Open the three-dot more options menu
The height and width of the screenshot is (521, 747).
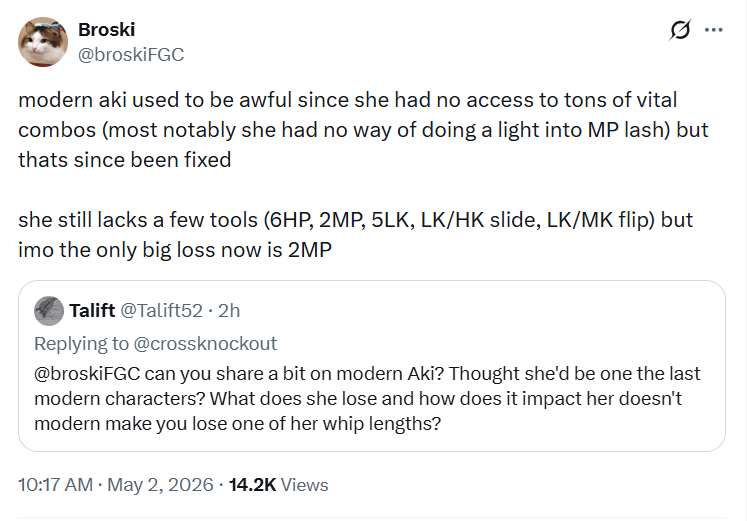[x=713, y=30]
